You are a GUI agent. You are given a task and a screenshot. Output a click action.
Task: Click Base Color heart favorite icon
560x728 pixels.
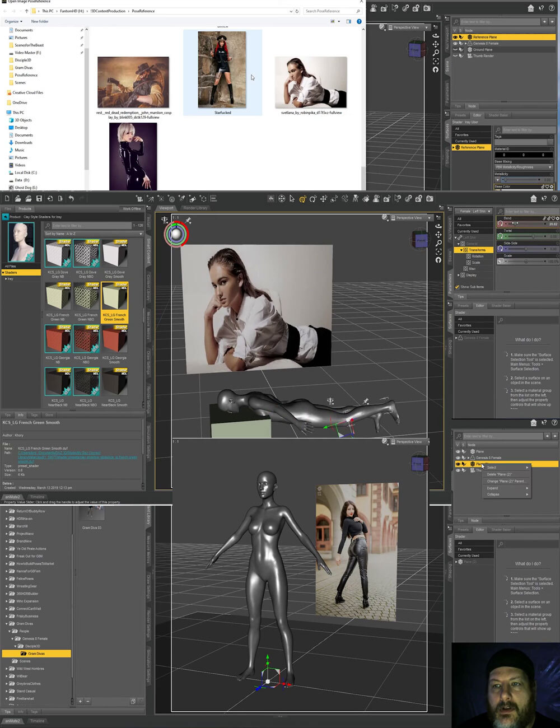pos(547,186)
